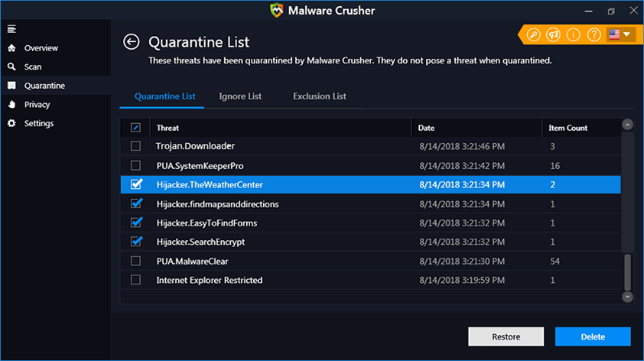Click the scrollbar up arrow

[x=627, y=124]
